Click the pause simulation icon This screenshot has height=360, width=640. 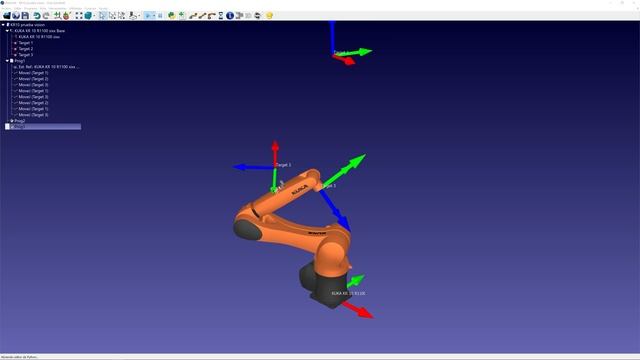pyautogui.click(x=160, y=16)
